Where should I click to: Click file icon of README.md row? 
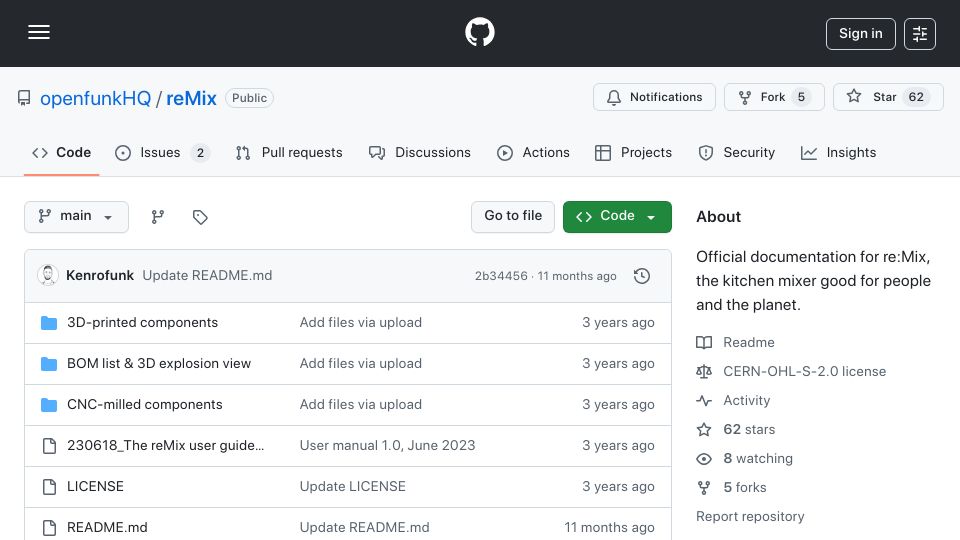pyautogui.click(x=49, y=528)
